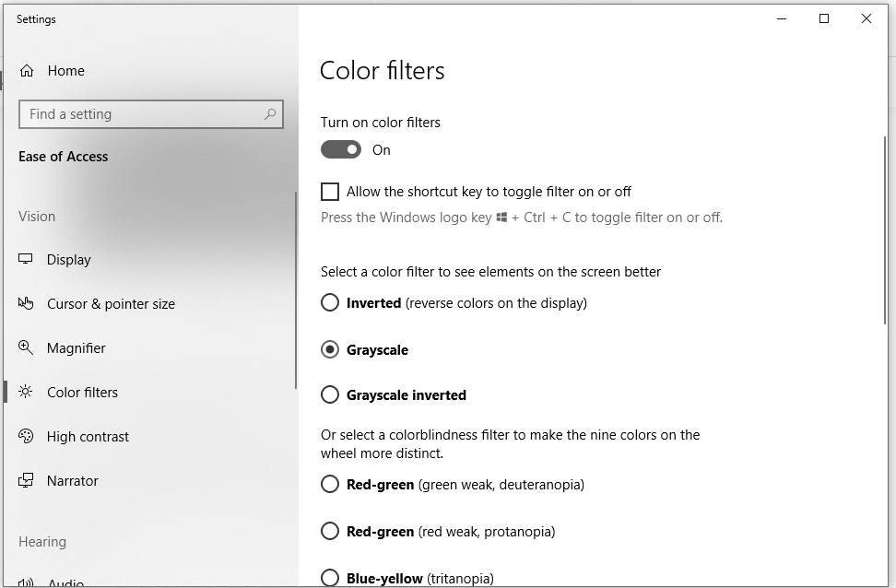Select the Cursor & pointer size icon

pyautogui.click(x=27, y=303)
